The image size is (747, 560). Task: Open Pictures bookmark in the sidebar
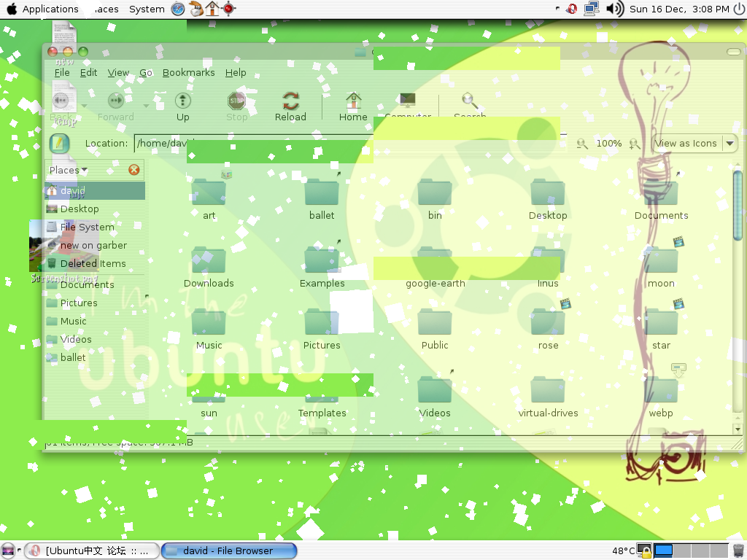tap(95, 303)
